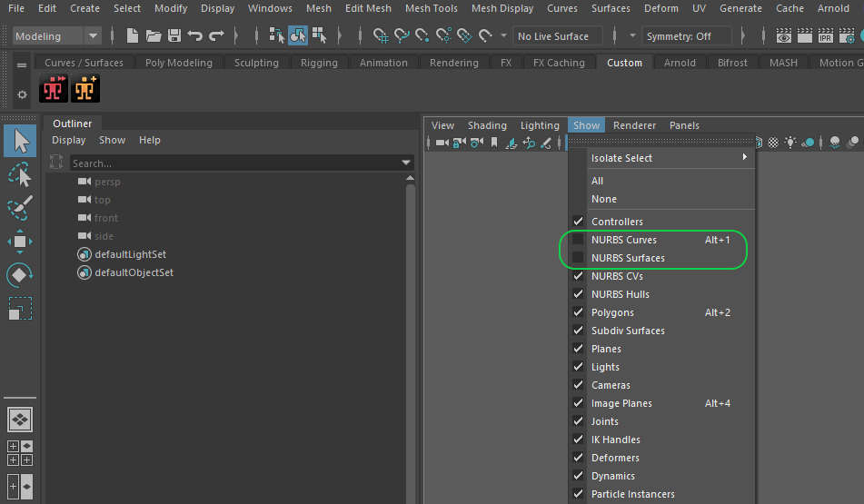Switch to the Rigging shelf tab

(319, 63)
